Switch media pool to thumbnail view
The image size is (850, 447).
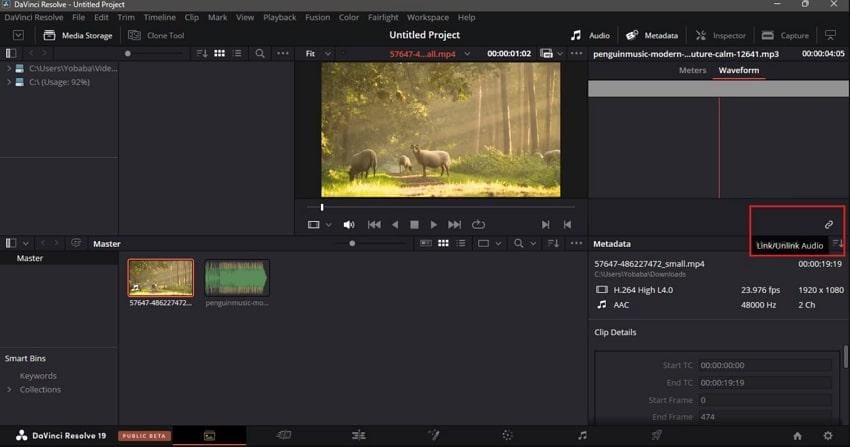443,243
